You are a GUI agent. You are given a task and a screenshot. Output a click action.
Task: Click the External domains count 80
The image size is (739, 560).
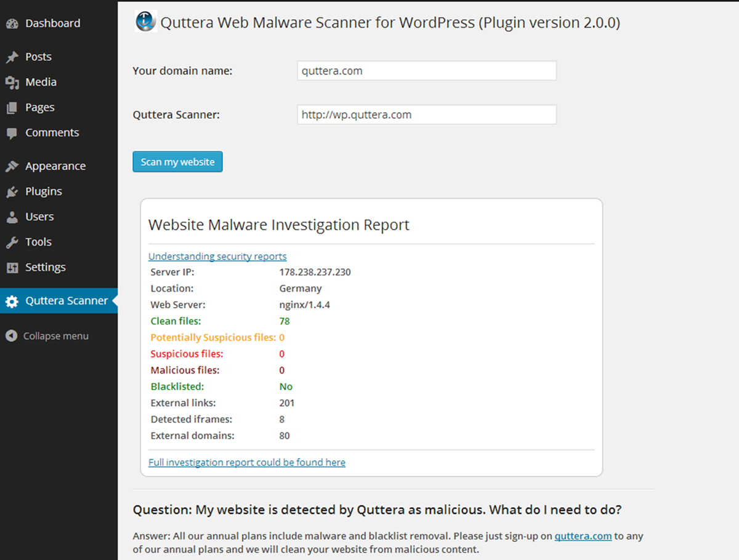coord(285,436)
